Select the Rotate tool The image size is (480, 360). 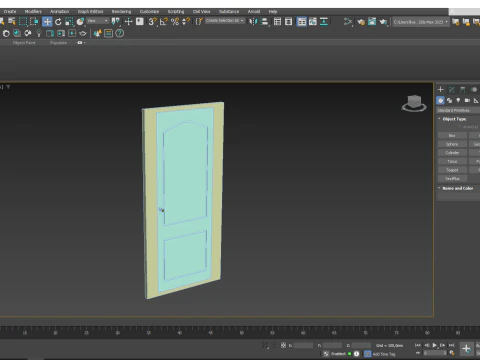[58, 22]
